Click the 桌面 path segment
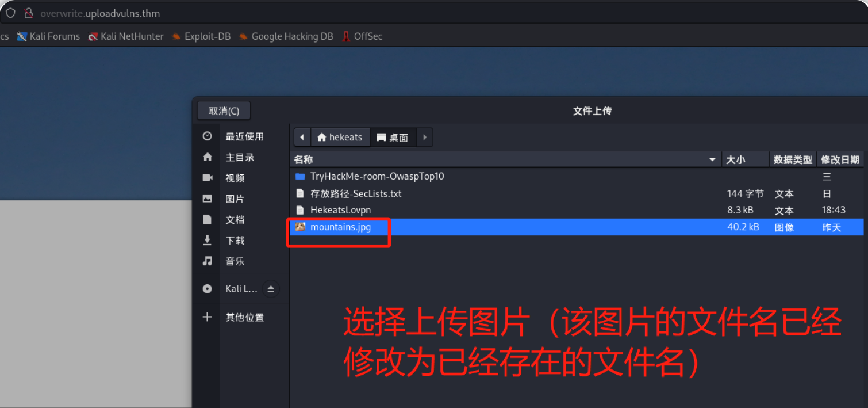 (x=393, y=138)
